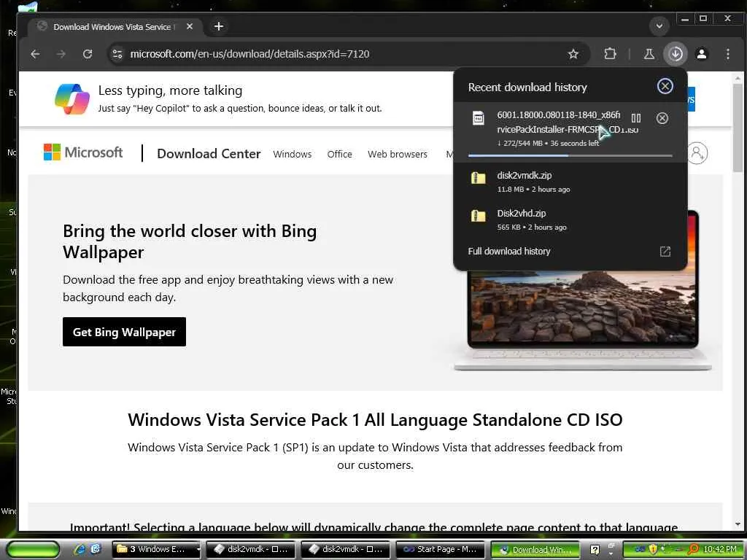Open the Office nav menu item

(x=339, y=154)
